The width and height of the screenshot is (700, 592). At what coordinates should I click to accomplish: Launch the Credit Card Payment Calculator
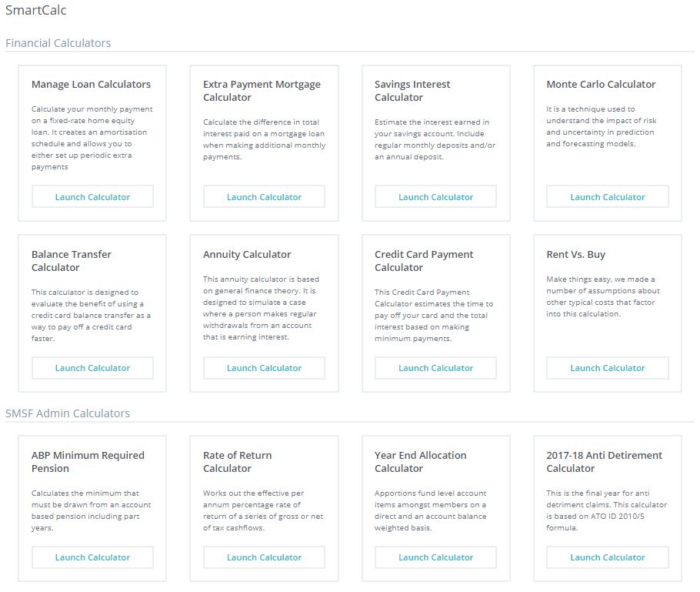(x=435, y=368)
